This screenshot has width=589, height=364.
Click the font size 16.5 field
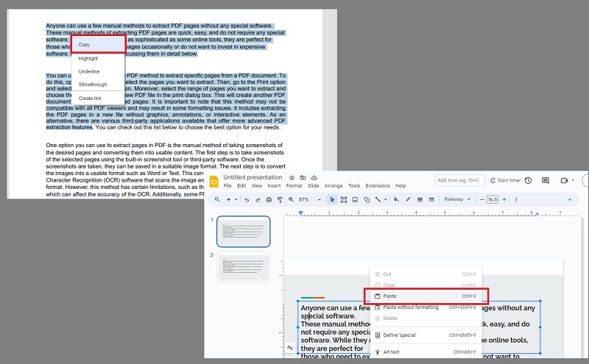[x=493, y=199]
